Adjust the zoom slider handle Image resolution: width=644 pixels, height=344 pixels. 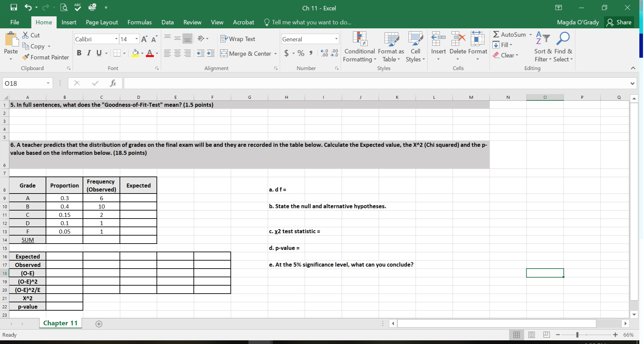(577, 335)
